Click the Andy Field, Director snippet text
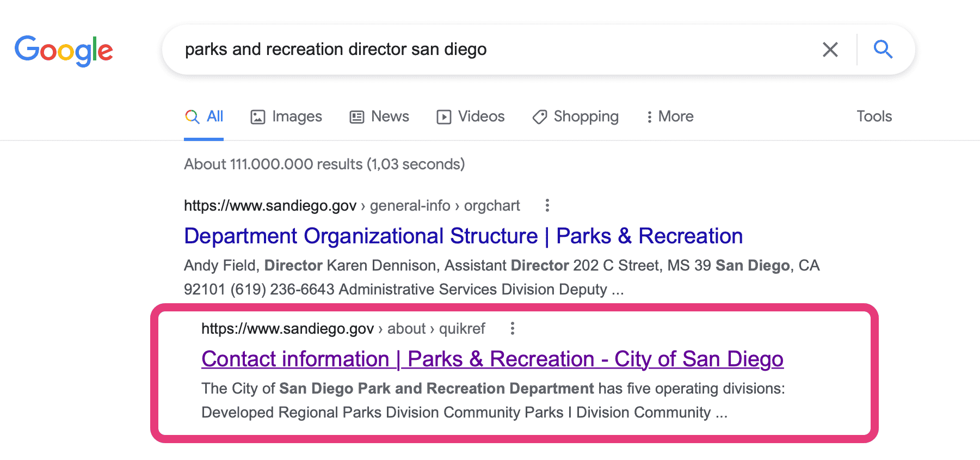The height and width of the screenshot is (460, 980). [502, 277]
